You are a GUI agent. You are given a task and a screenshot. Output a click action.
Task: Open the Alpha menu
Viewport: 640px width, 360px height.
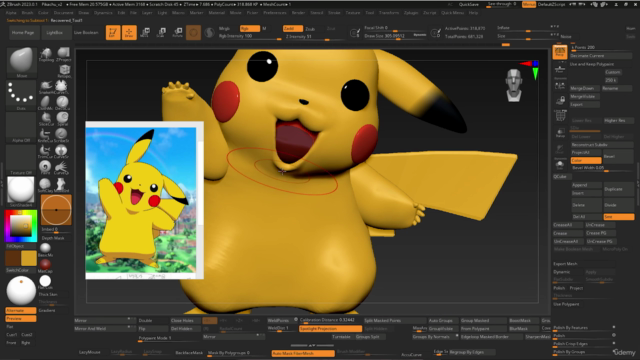point(11,13)
